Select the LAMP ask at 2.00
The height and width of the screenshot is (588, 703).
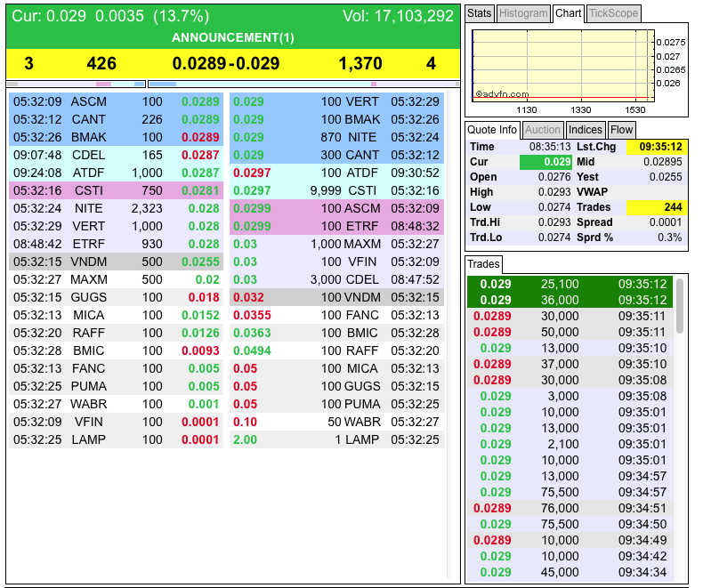336,439
